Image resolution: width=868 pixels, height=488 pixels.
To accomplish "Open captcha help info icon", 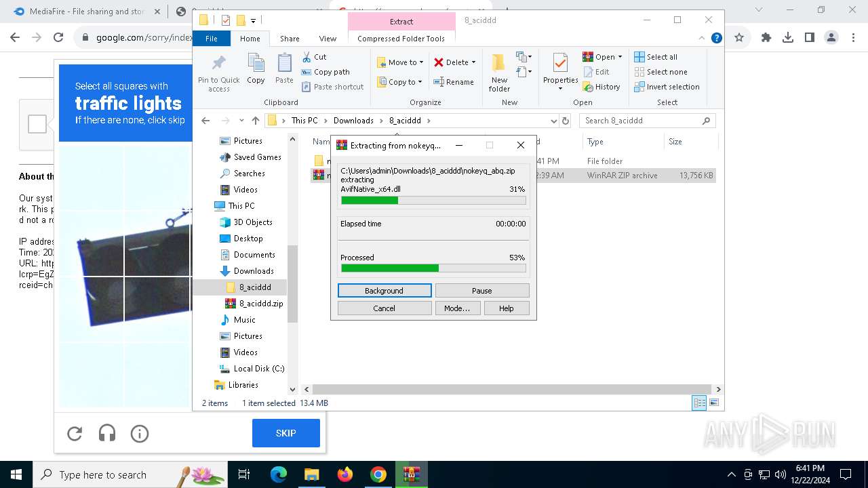I will (x=140, y=433).
